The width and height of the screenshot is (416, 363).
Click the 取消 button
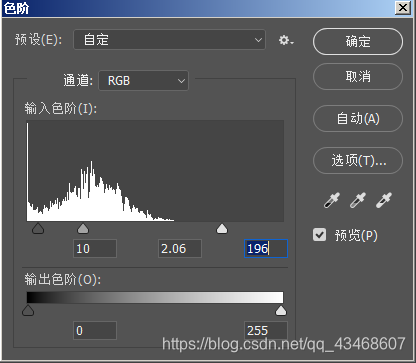point(358,77)
